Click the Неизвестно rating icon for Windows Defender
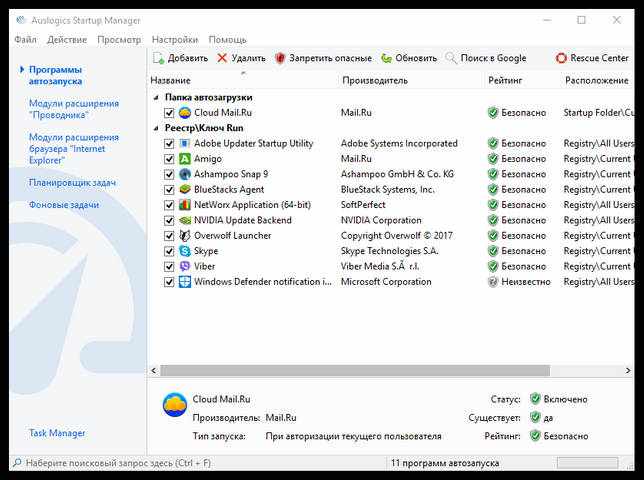The width and height of the screenshot is (644, 480). [x=492, y=282]
